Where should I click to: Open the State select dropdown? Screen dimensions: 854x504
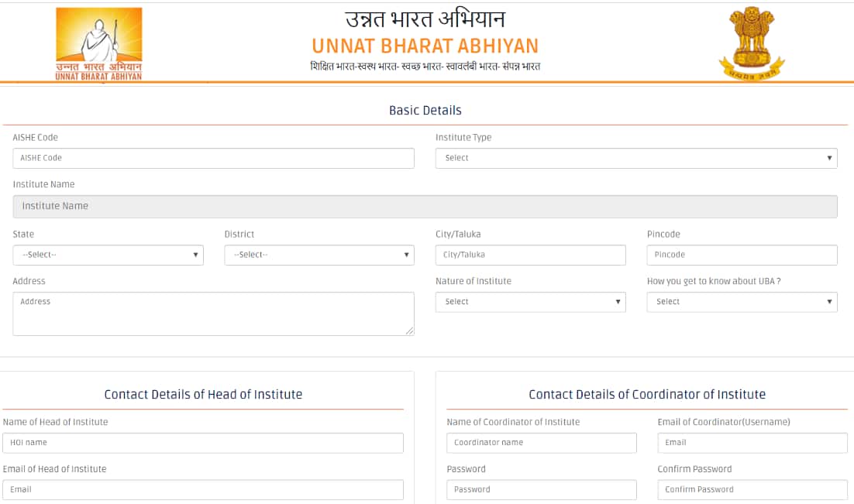tap(108, 255)
